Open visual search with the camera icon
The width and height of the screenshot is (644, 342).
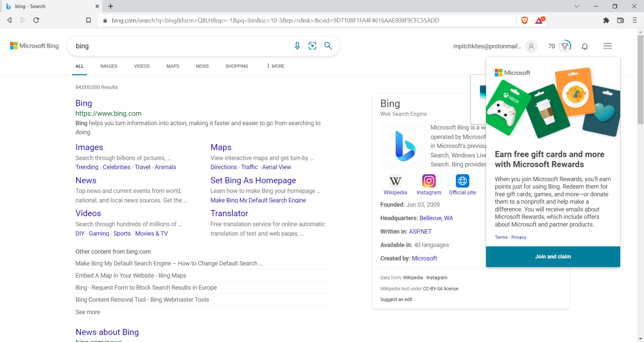click(x=312, y=46)
